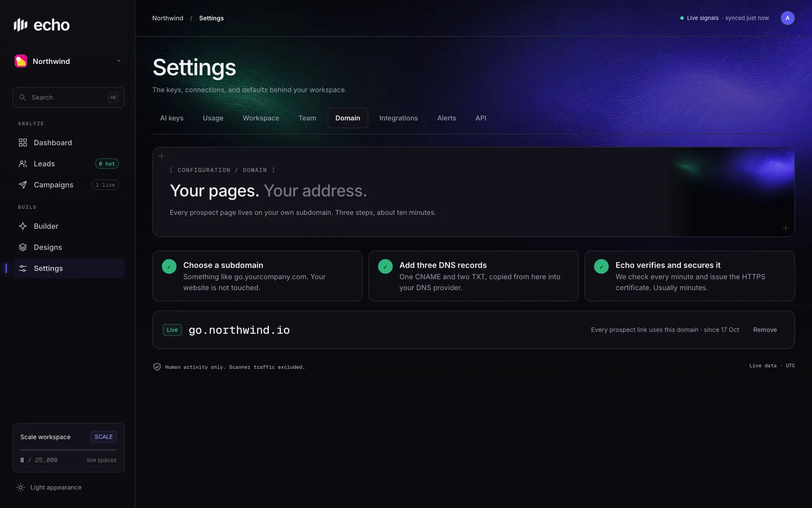Click 'Live data · UTC' footer text
This screenshot has height=508, width=812.
pos(772,366)
